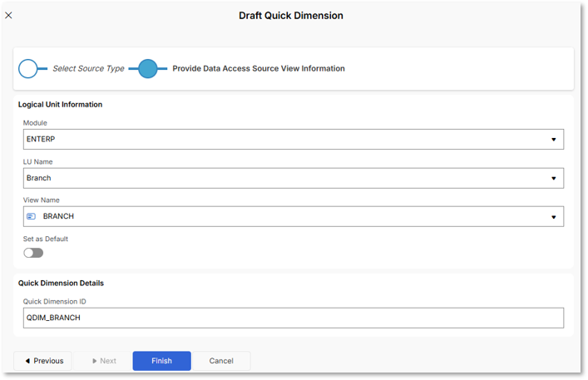Click the Logical Unit Information heading
The image size is (588, 380).
(x=60, y=105)
